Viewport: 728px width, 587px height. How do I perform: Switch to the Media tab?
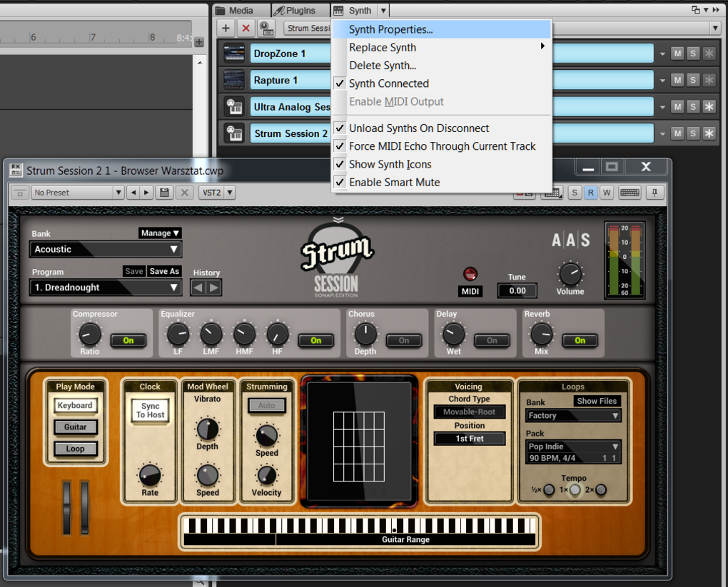coord(241,10)
